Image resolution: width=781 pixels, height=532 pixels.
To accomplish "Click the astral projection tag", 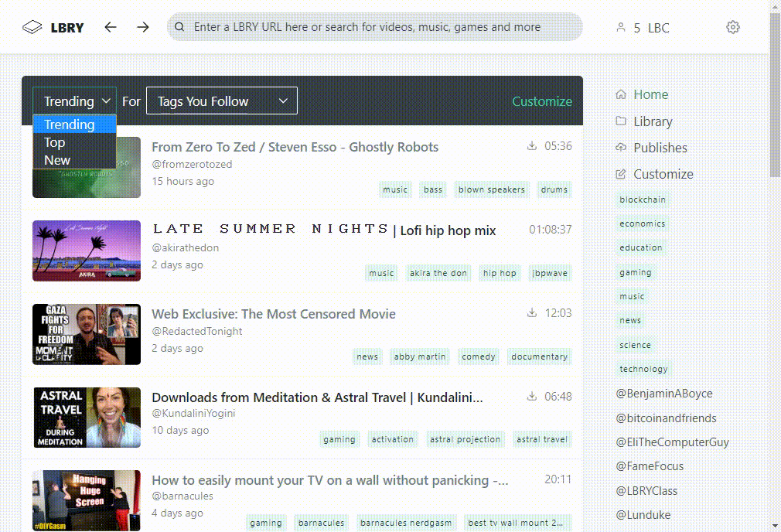I will click(x=466, y=439).
